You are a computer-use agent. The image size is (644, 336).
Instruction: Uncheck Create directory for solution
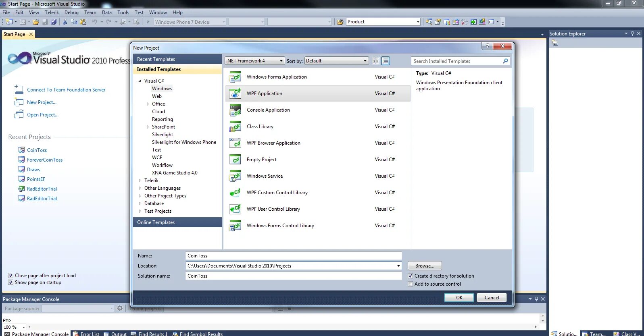tap(410, 276)
